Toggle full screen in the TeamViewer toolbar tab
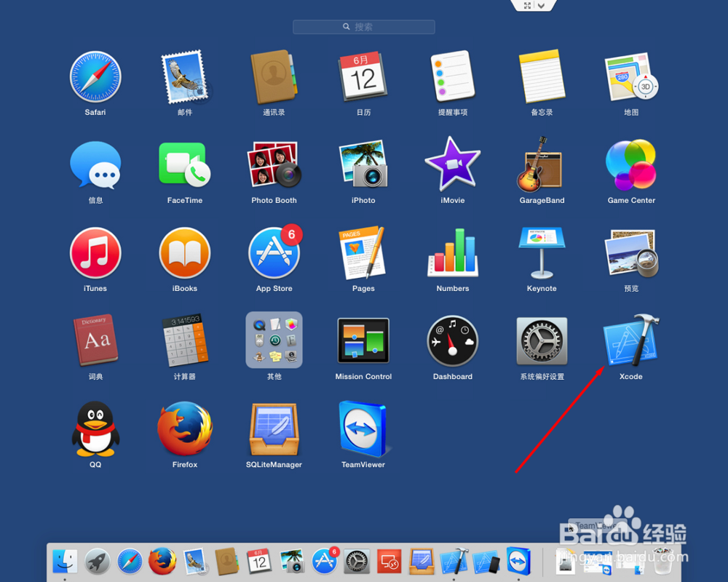The height and width of the screenshot is (582, 728). click(x=527, y=6)
